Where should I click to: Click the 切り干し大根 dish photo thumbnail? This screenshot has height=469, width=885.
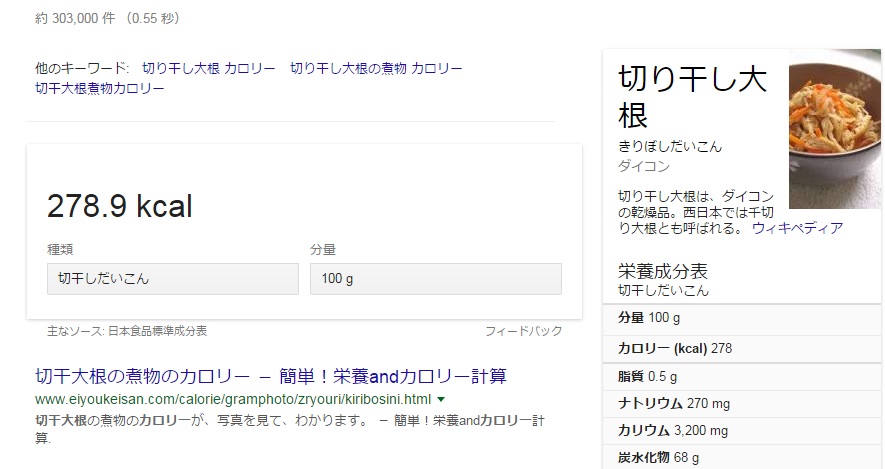(x=835, y=129)
